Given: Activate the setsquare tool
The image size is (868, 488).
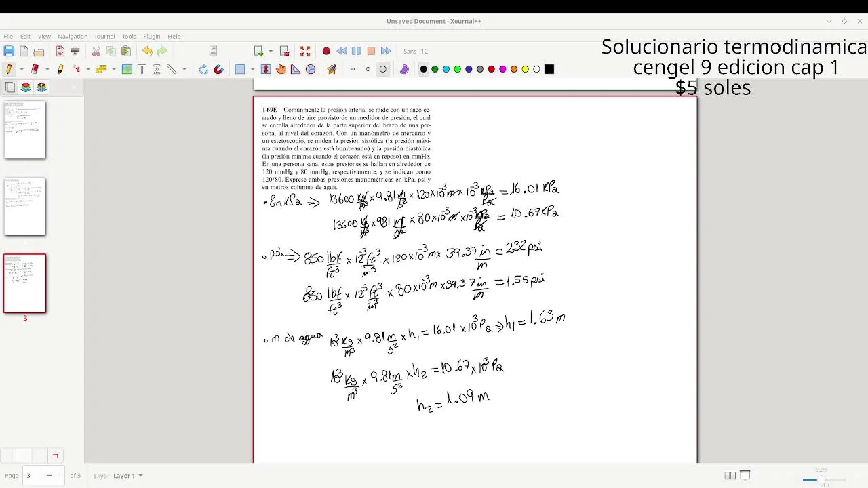Looking at the screenshot, I should [x=296, y=69].
